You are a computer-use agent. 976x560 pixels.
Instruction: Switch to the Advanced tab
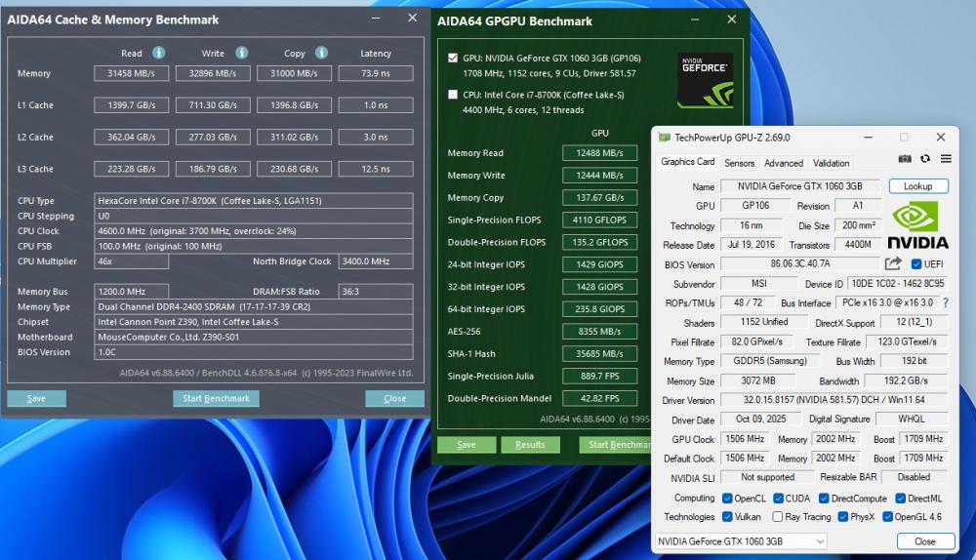[783, 163]
